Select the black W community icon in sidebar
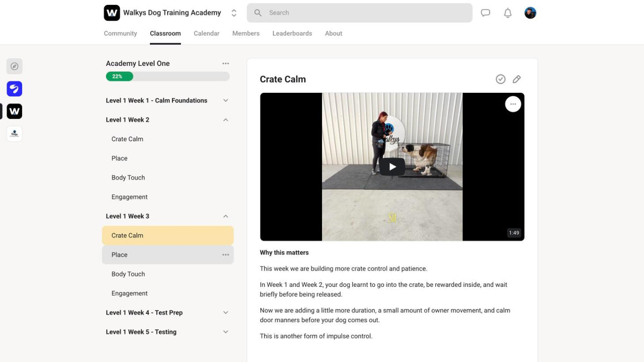 click(14, 111)
